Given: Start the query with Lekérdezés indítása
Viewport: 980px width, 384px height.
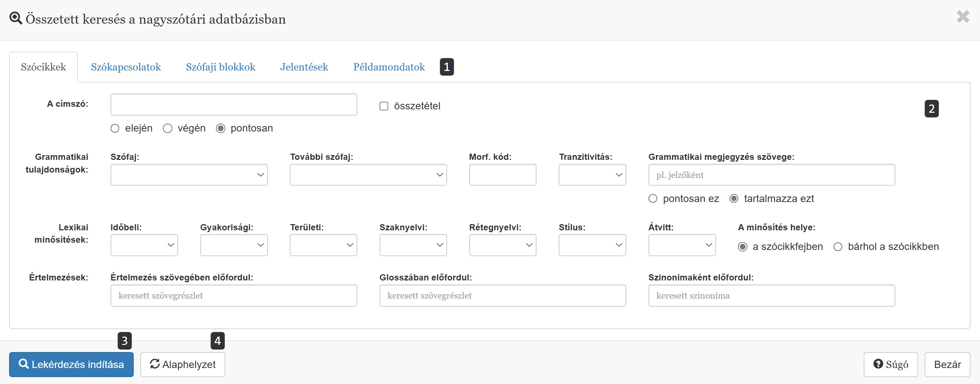Looking at the screenshot, I should click(x=72, y=364).
